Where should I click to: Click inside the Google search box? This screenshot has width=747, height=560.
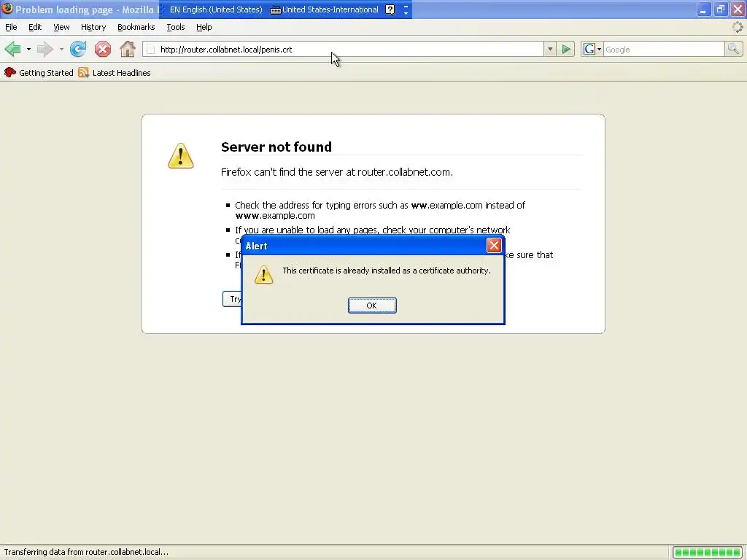click(x=664, y=50)
